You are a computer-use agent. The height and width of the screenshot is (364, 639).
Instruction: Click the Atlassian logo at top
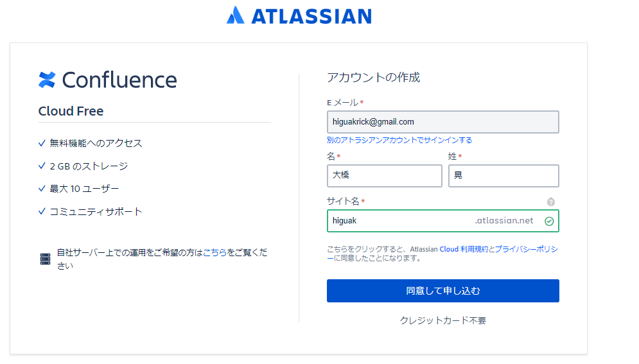pos(299,15)
